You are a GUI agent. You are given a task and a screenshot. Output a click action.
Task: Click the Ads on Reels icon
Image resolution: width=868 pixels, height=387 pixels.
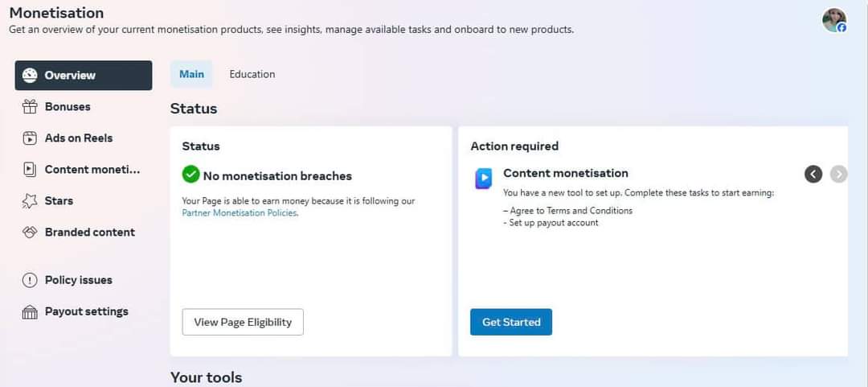tap(31, 138)
